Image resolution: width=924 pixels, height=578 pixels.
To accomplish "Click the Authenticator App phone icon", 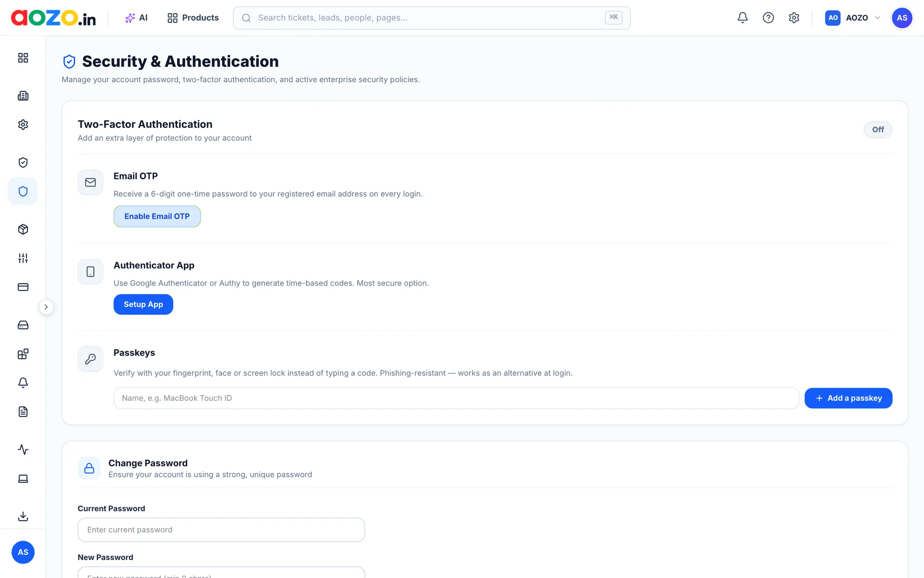I will [90, 272].
